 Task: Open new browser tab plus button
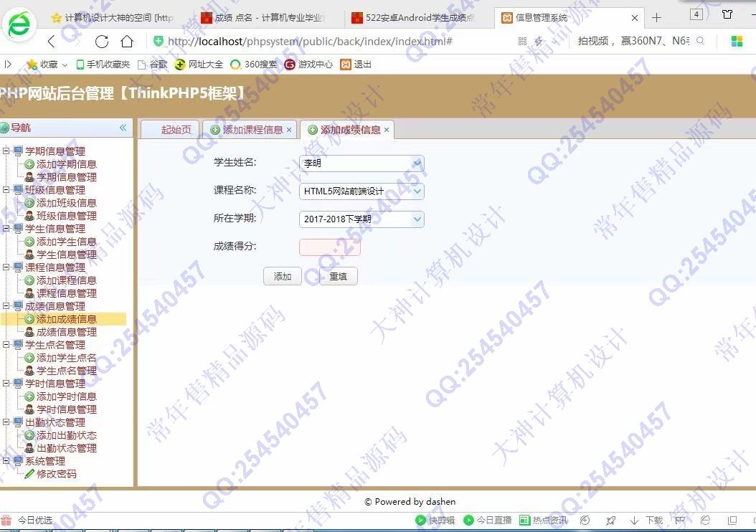click(656, 18)
